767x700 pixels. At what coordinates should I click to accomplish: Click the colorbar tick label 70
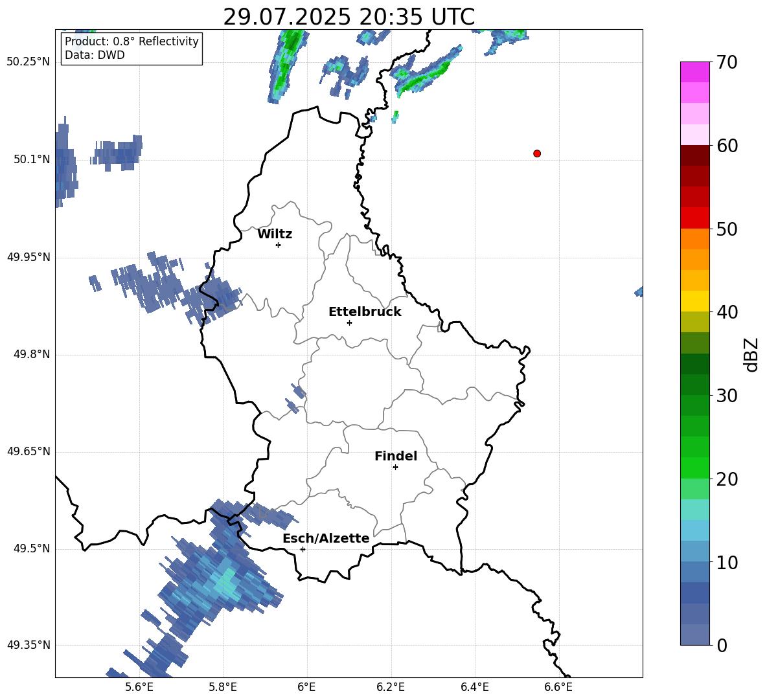tap(727, 63)
